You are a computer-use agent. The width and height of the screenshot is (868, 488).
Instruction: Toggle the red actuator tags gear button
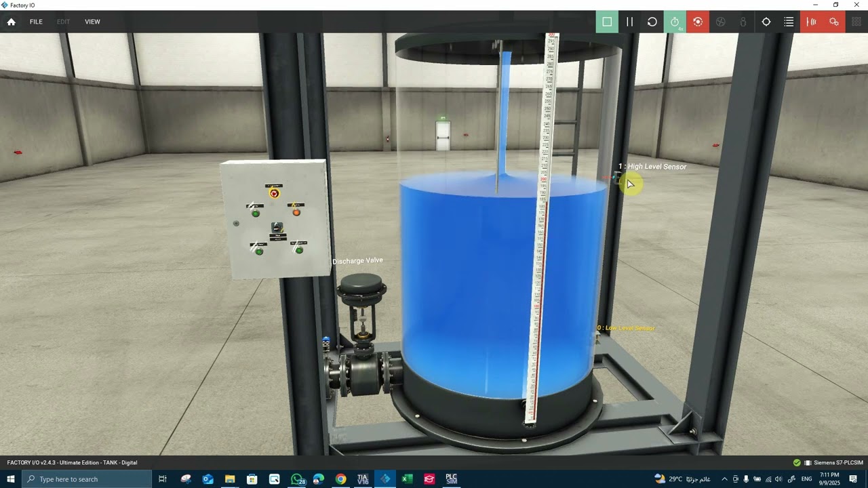pyautogui.click(x=834, y=22)
